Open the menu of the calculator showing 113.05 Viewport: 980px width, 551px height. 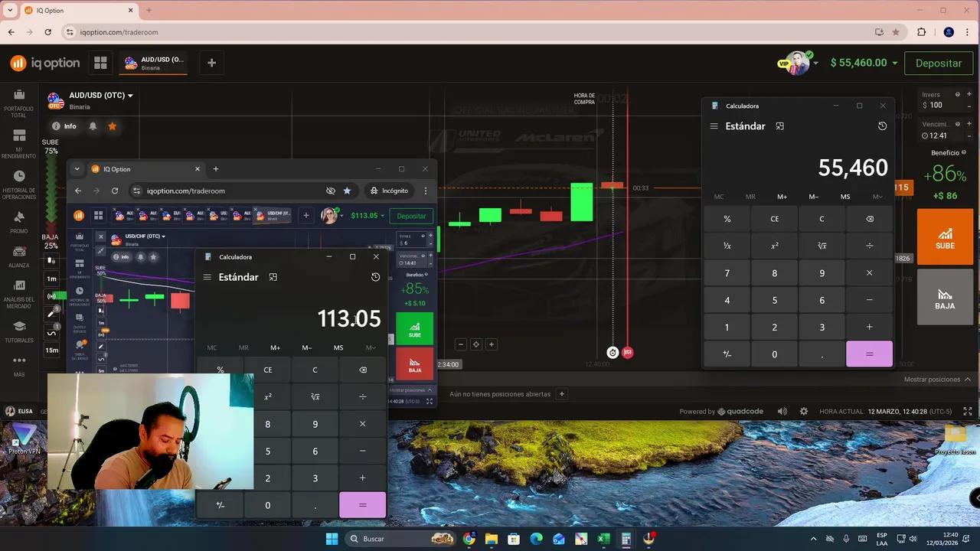point(207,277)
